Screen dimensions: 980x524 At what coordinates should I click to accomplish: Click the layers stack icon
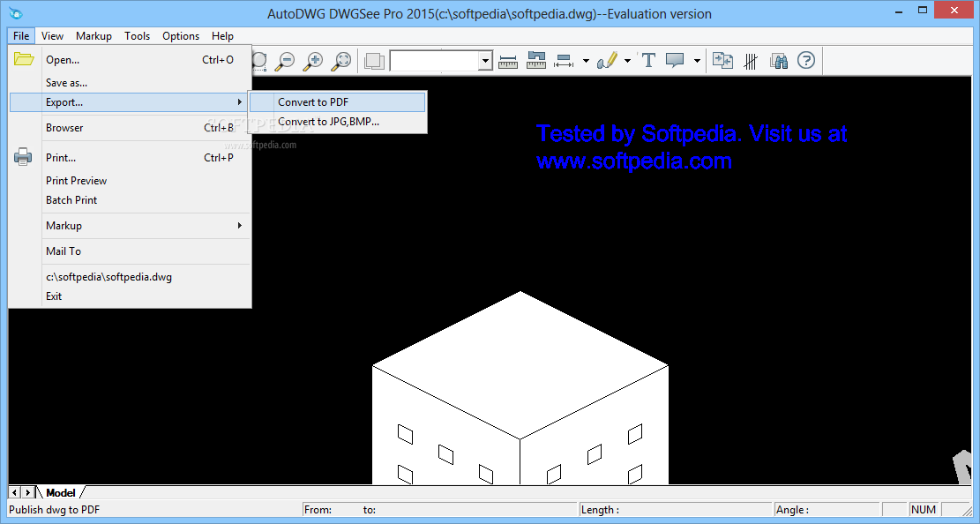(x=374, y=61)
